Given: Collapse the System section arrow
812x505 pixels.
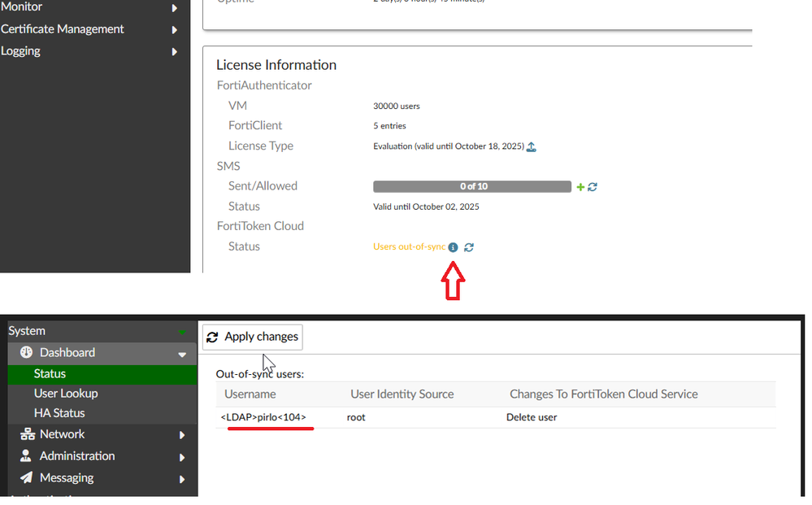Looking at the screenshot, I should tap(182, 332).
